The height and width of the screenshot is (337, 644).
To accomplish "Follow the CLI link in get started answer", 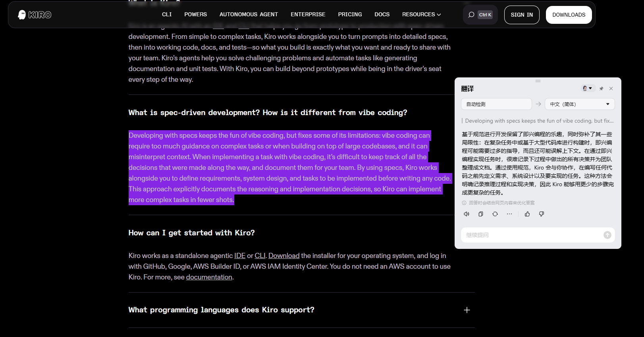I will coord(260,256).
